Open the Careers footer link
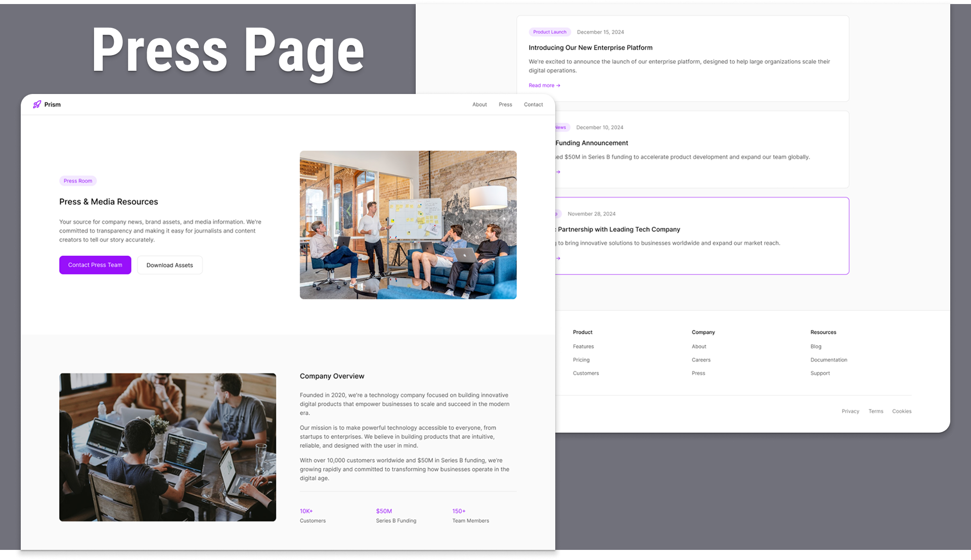This screenshot has height=560, width=971. 701,360
